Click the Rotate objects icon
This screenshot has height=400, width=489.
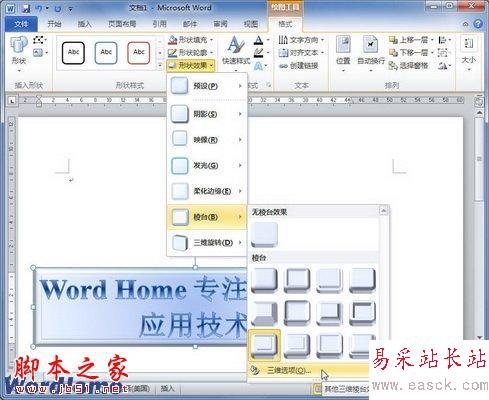point(444,66)
